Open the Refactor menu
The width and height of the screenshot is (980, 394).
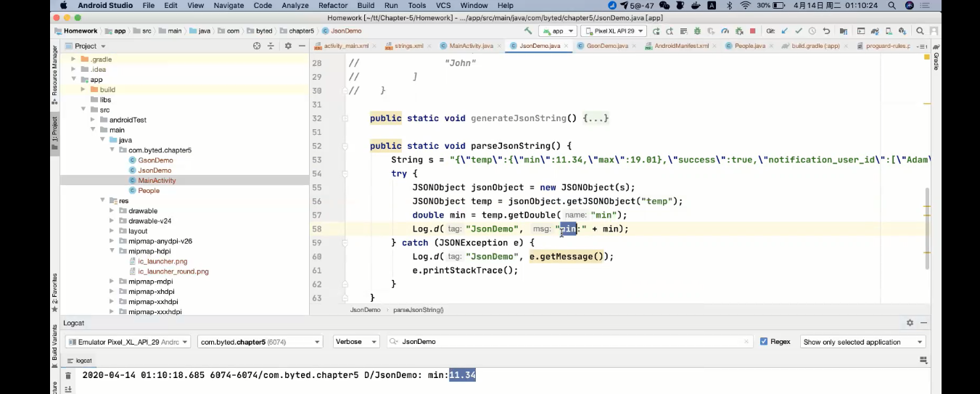[x=333, y=5]
